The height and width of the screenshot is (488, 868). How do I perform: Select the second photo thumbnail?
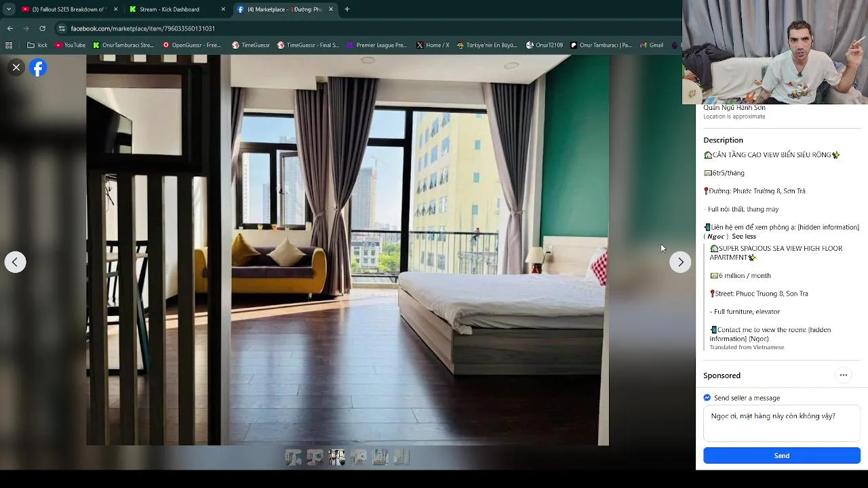[315, 457]
